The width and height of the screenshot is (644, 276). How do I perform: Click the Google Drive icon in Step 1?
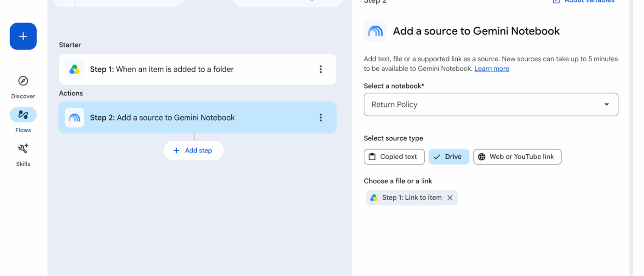[x=75, y=69]
